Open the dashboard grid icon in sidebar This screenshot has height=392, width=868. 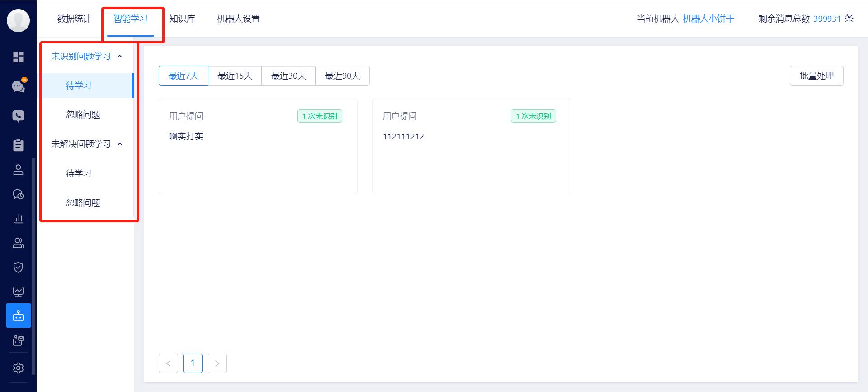point(18,57)
